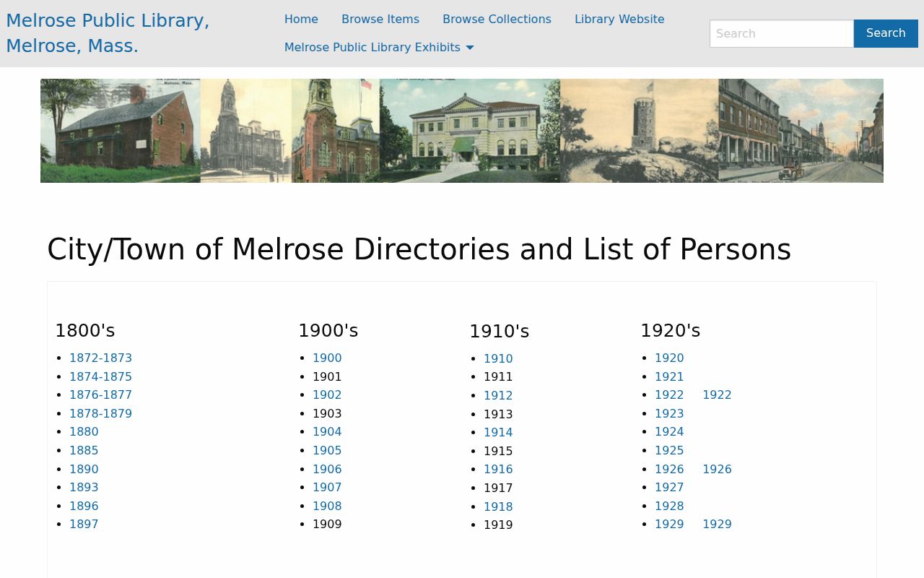Open the 1928 directory link
Viewport: 924px width, 578px height.
click(669, 506)
